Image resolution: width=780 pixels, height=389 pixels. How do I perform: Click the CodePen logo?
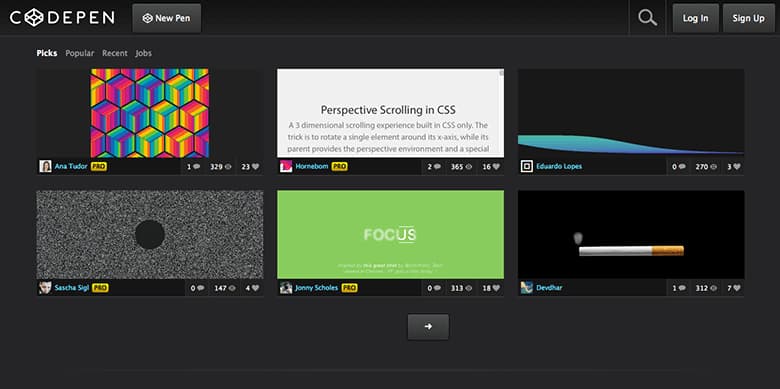(x=62, y=18)
